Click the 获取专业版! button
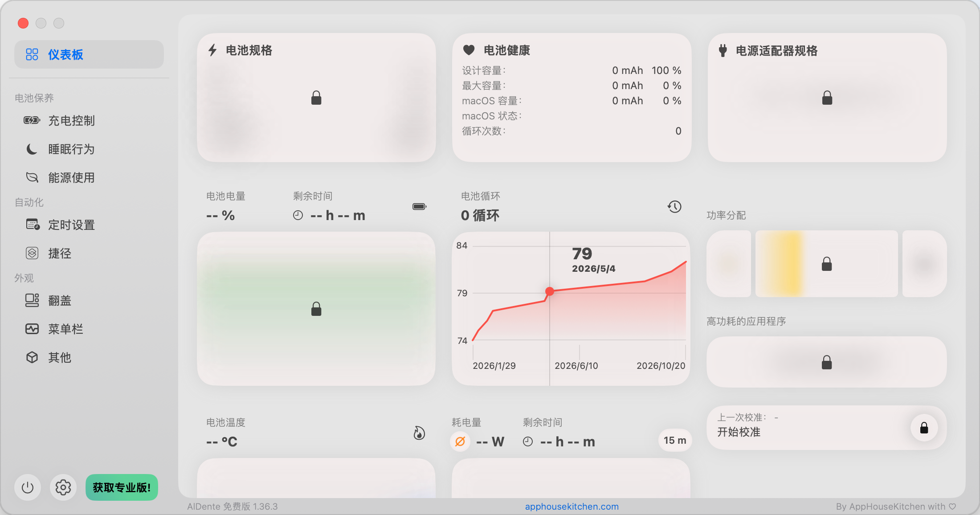Screen dimensions: 980x515 (x=122, y=487)
